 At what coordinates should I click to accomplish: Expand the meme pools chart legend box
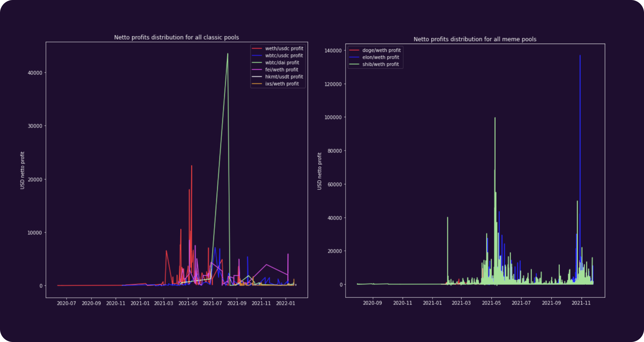pos(376,57)
